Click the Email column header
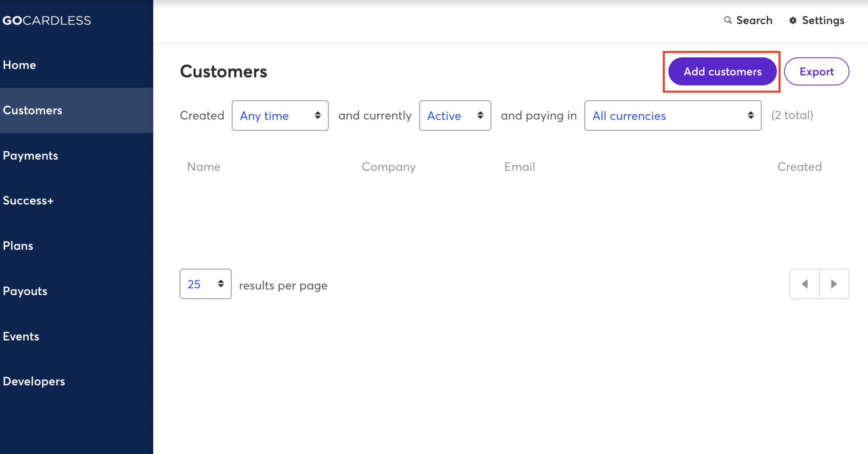Image resolution: width=868 pixels, height=454 pixels. (x=519, y=167)
